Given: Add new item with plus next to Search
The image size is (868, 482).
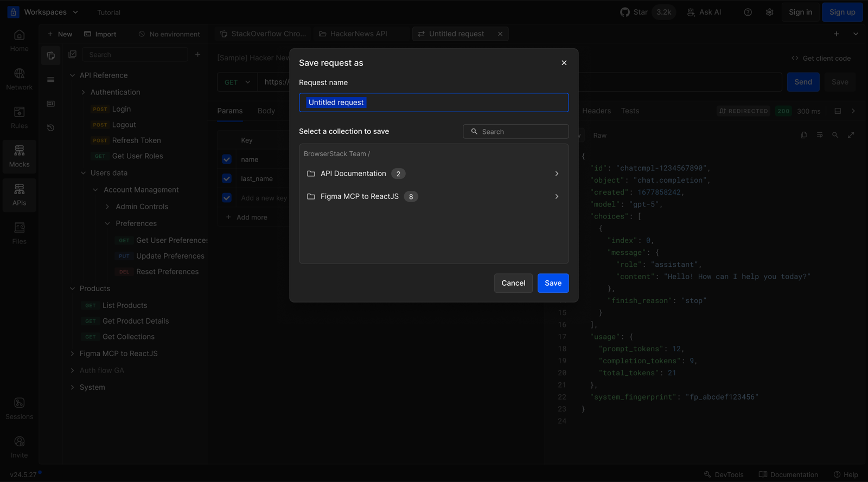Looking at the screenshot, I should [x=197, y=54].
